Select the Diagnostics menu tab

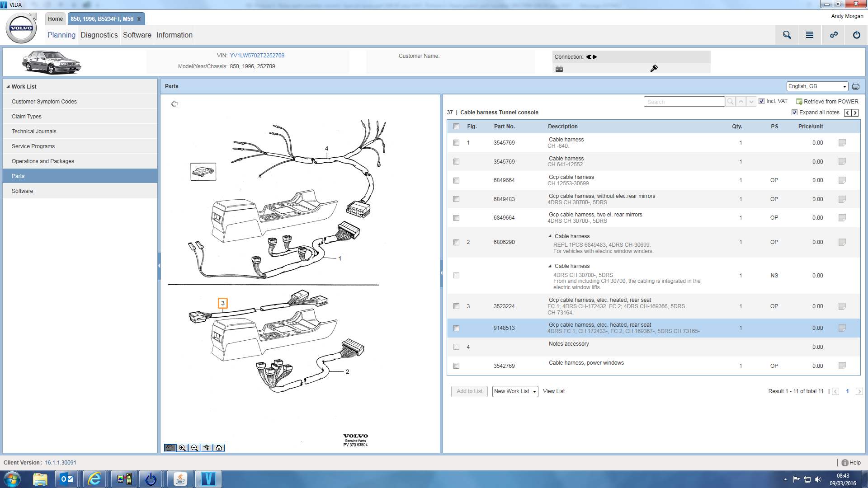(99, 35)
